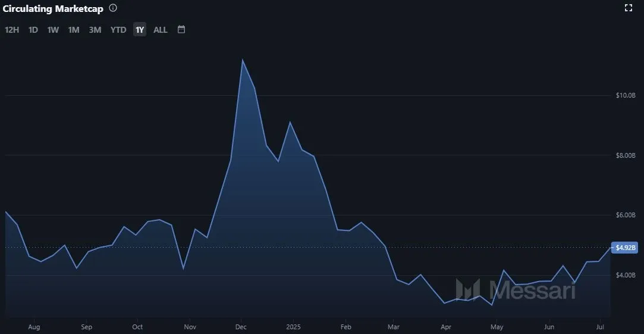The width and height of the screenshot is (644, 334).
Task: Click the $8.00B axis label
Action: (x=626, y=155)
